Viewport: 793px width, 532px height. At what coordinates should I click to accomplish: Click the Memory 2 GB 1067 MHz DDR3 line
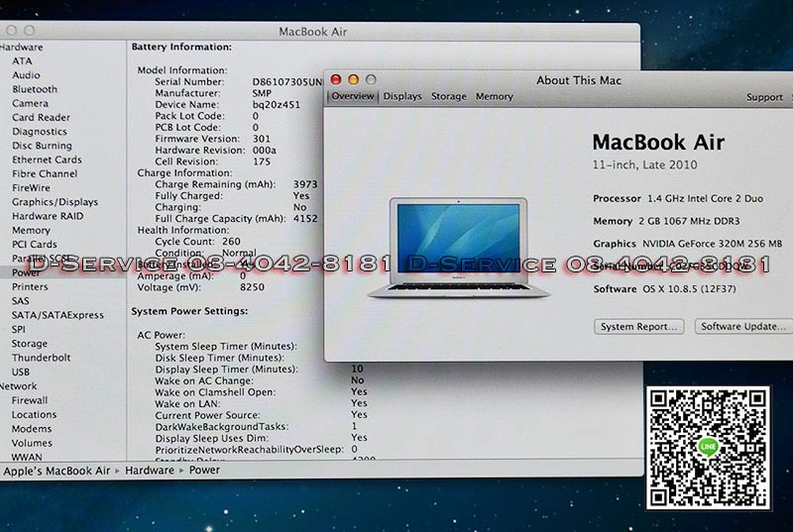[666, 221]
